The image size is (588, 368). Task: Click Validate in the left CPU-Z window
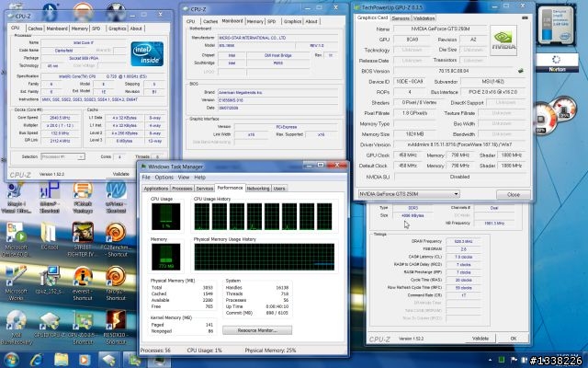[x=120, y=174]
